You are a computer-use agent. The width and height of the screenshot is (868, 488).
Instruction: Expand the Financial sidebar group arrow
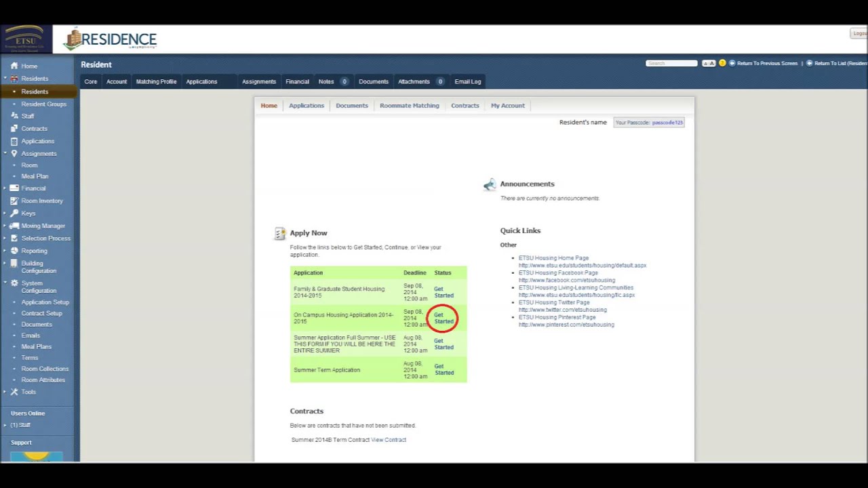click(x=5, y=188)
